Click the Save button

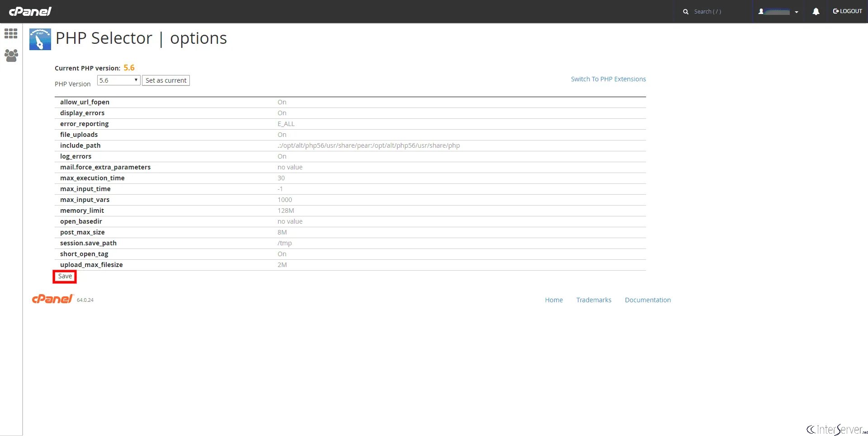point(65,277)
